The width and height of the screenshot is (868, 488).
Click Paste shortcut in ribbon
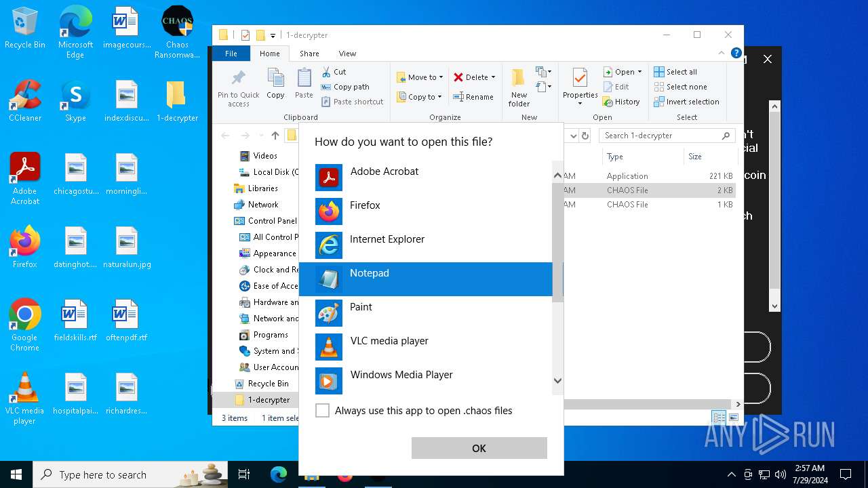tap(352, 102)
